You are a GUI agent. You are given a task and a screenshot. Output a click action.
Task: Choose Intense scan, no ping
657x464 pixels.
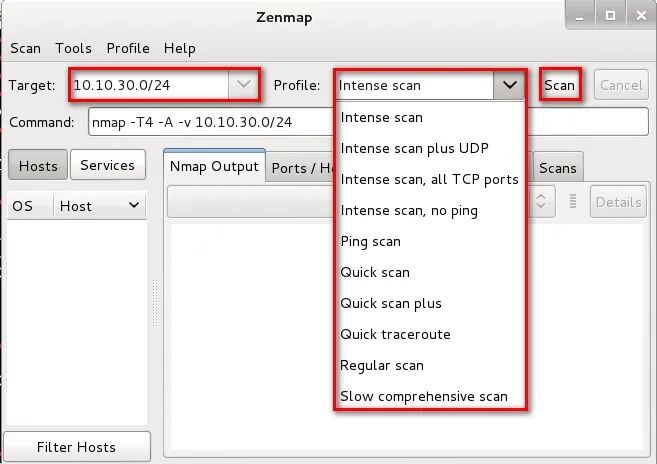pyautogui.click(x=430, y=210)
